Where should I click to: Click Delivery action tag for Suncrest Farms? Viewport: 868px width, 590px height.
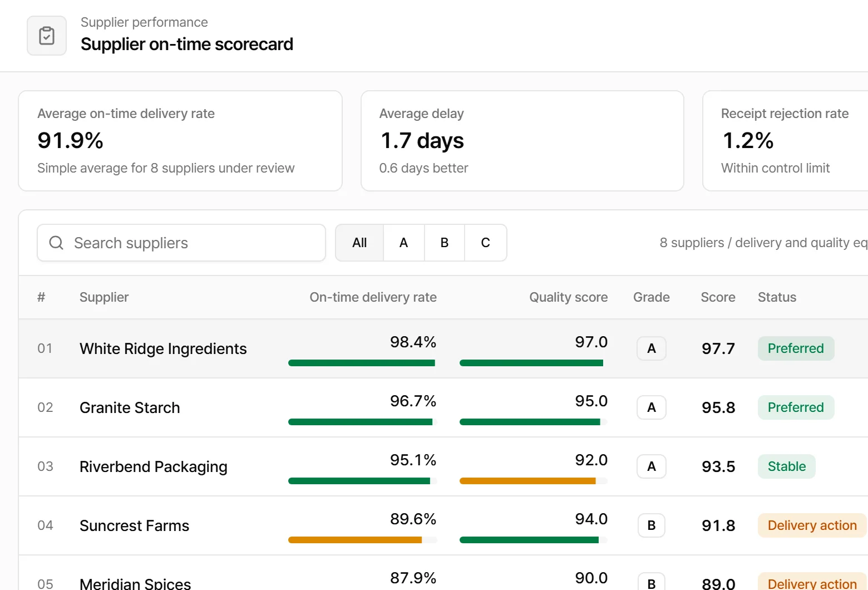(812, 525)
